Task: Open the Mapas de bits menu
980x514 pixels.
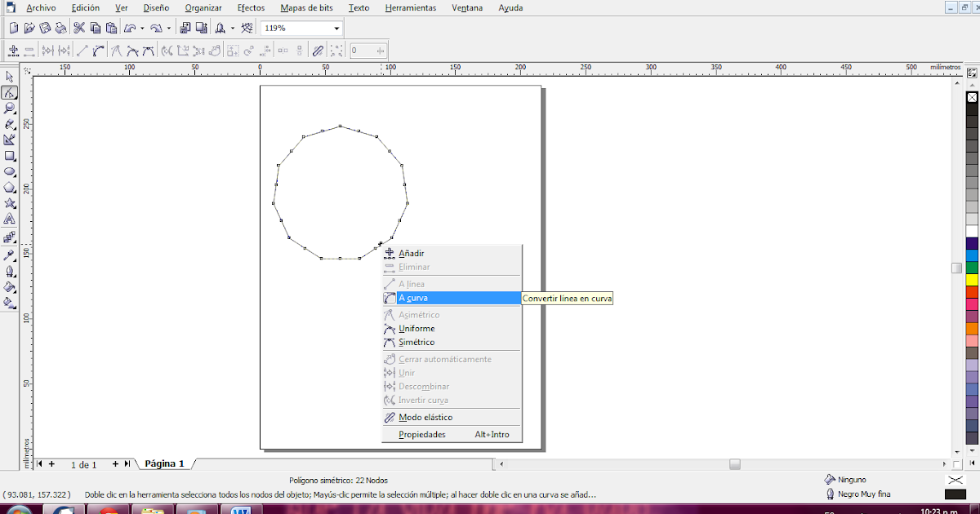Action: coord(307,7)
